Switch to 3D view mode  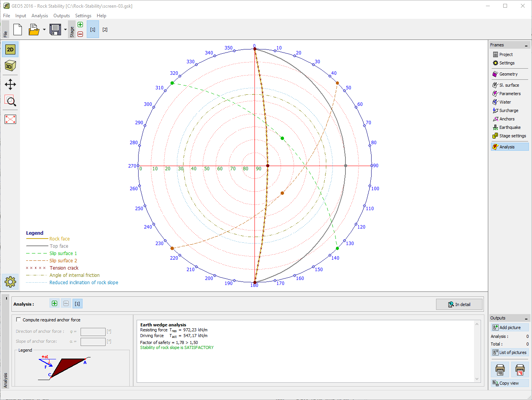tap(10, 66)
